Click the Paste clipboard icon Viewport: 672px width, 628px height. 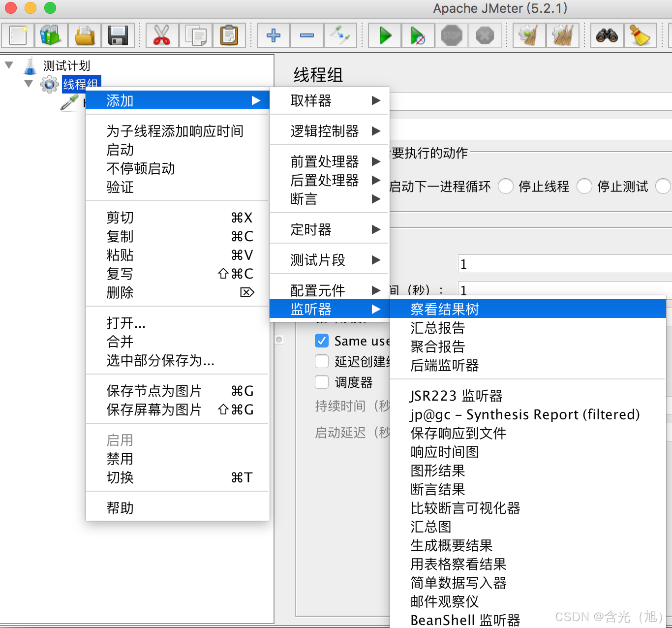[229, 35]
